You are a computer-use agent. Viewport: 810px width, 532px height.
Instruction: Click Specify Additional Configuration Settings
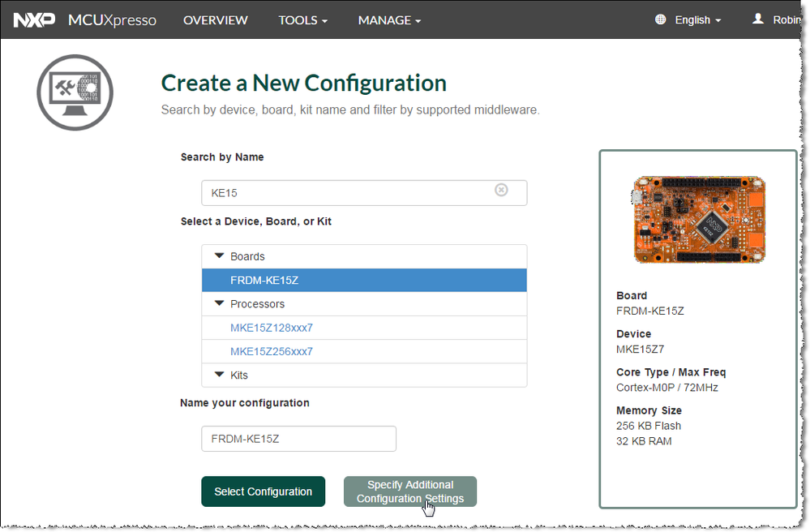coord(409,491)
